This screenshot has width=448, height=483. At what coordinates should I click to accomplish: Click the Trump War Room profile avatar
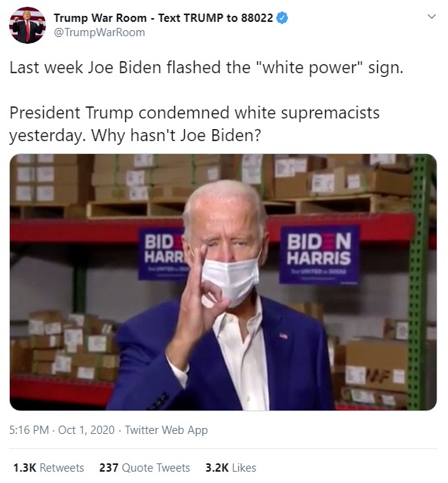(x=27, y=25)
